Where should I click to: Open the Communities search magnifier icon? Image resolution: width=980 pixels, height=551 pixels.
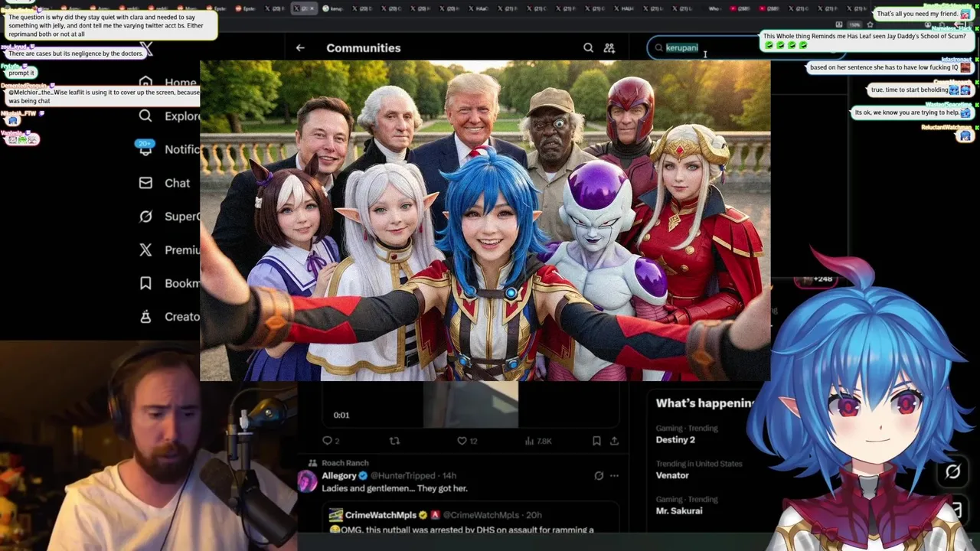tap(588, 47)
